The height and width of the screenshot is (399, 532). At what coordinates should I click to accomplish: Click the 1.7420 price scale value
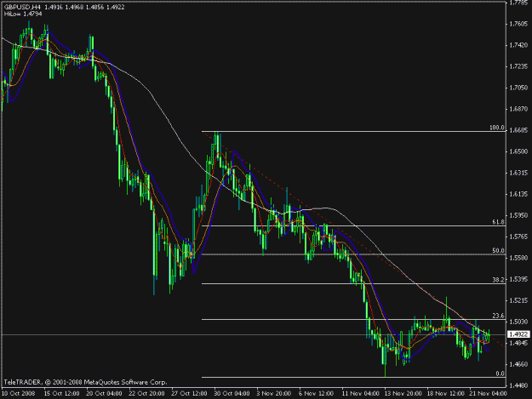[x=518, y=45]
